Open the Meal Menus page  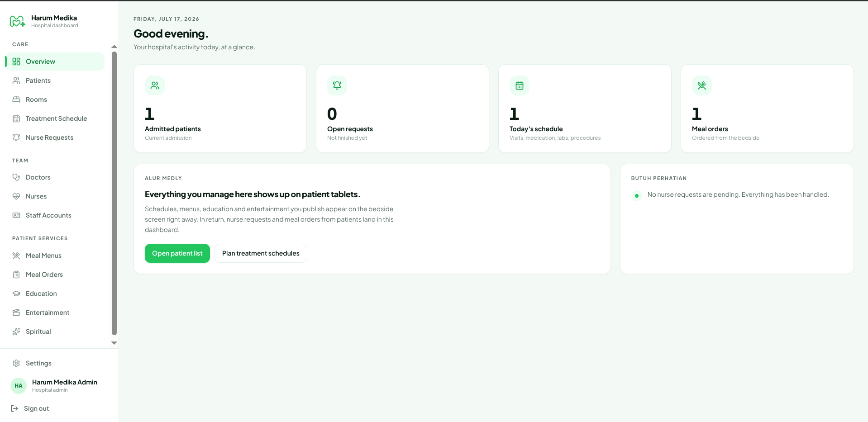pos(55,256)
